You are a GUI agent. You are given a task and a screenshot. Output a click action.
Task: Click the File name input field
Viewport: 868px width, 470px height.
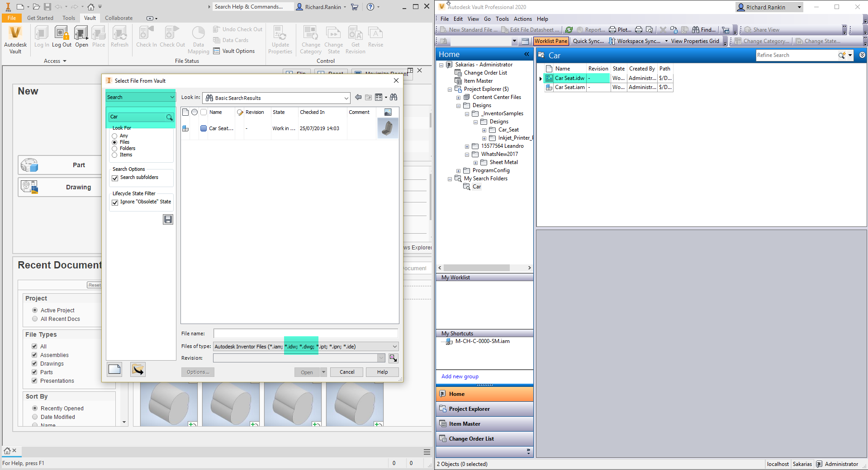(306, 334)
